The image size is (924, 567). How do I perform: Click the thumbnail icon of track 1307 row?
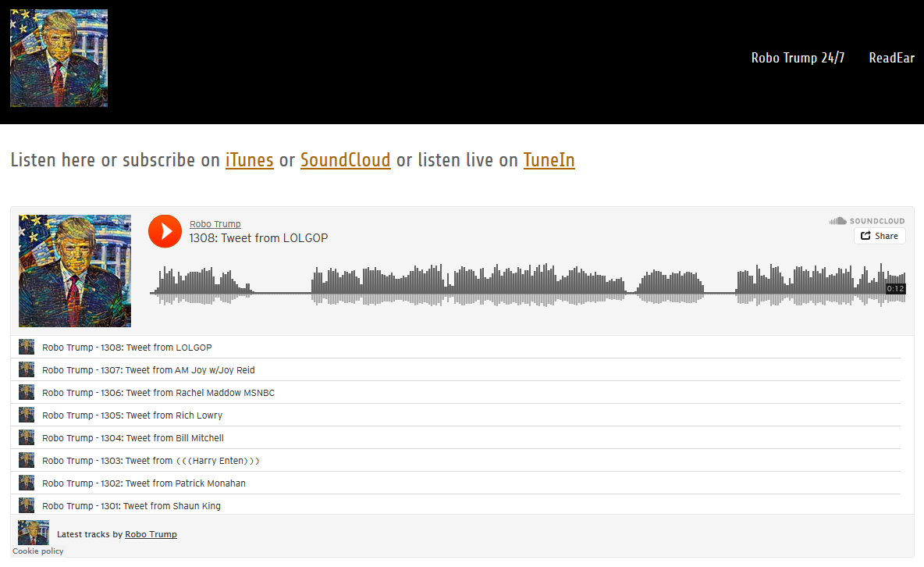point(27,369)
